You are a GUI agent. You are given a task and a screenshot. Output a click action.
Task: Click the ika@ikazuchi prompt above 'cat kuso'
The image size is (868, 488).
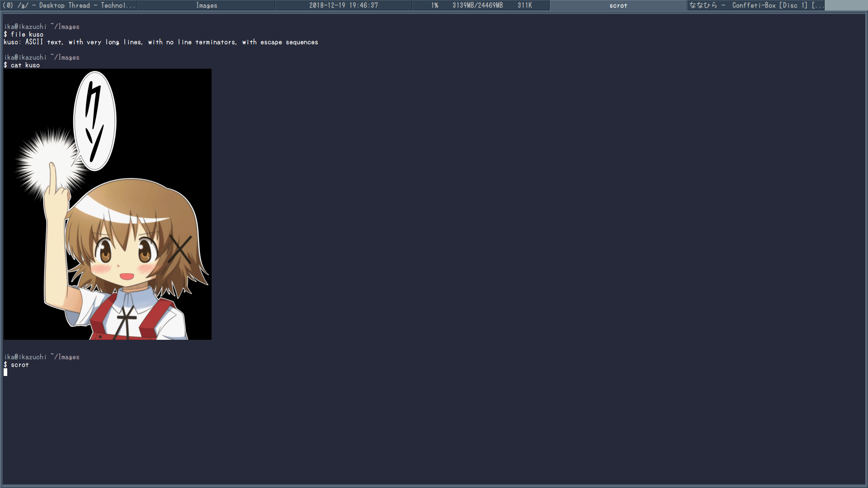pos(42,57)
